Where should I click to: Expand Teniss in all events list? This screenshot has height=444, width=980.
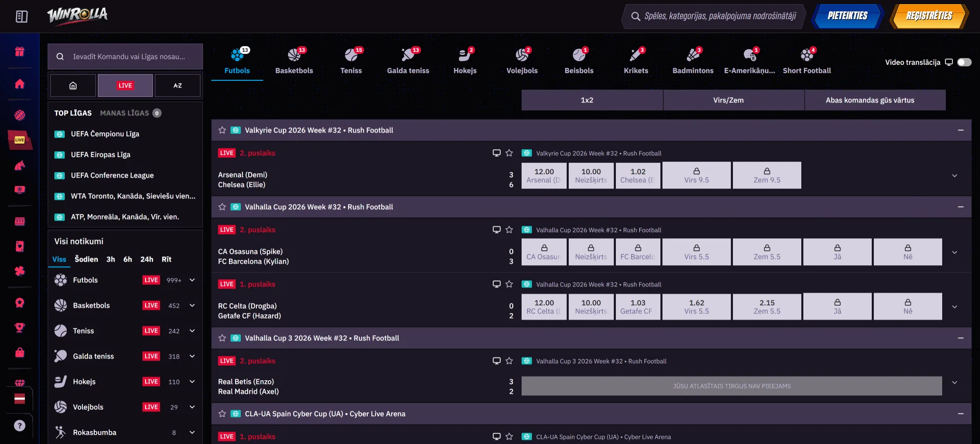point(192,331)
